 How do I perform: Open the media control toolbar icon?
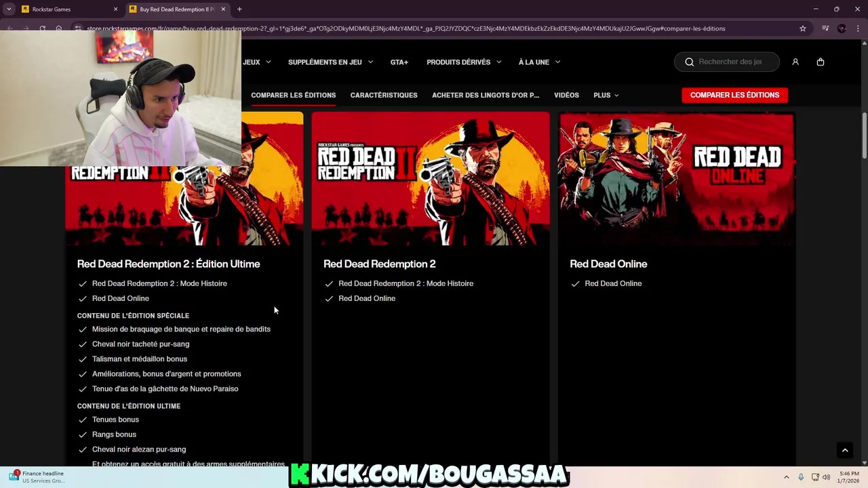point(825,28)
